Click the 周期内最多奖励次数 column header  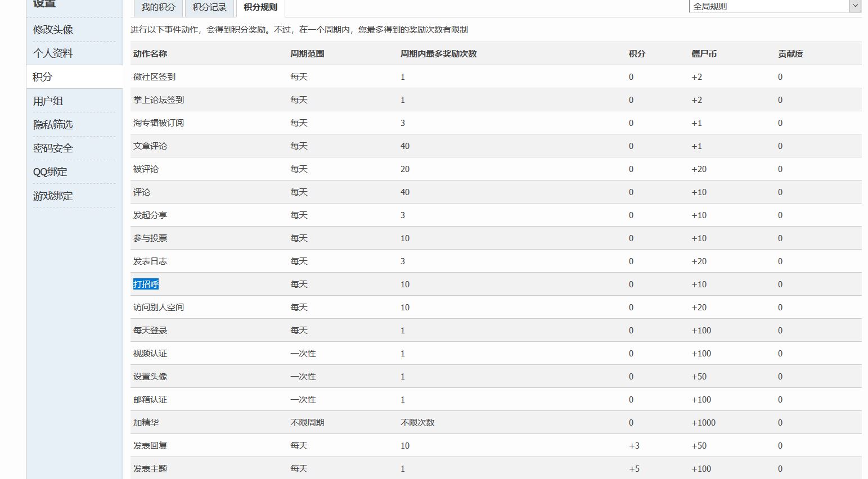(x=438, y=54)
